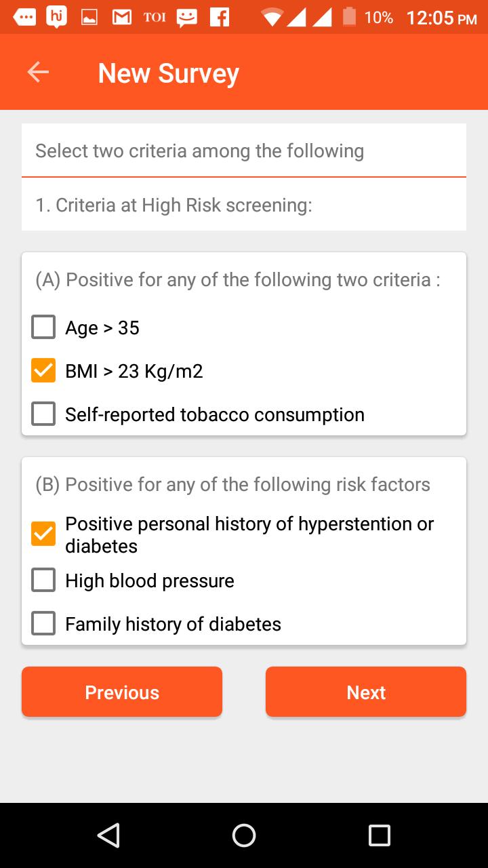Tap the Android back navigation triangle
Image resolution: width=488 pixels, height=868 pixels.
tap(108, 835)
